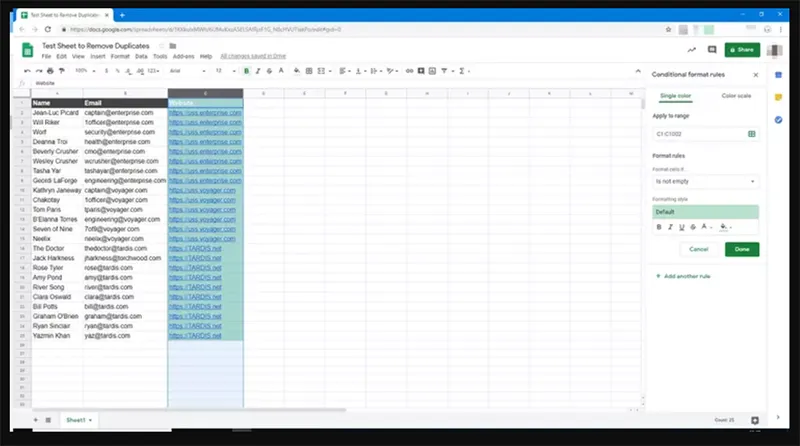Viewport: 800px width, 446px height.
Task: Open the vertical align dropdown
Action: point(361,71)
